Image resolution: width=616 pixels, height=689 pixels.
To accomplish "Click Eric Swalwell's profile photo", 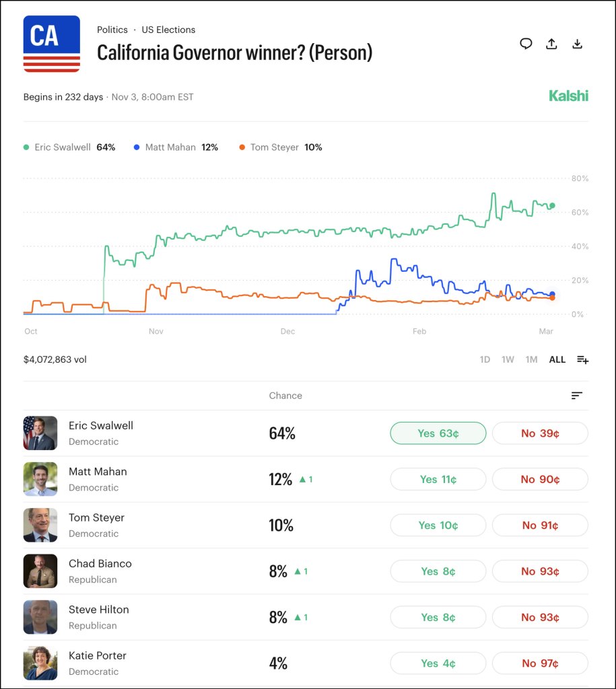I will (x=40, y=433).
